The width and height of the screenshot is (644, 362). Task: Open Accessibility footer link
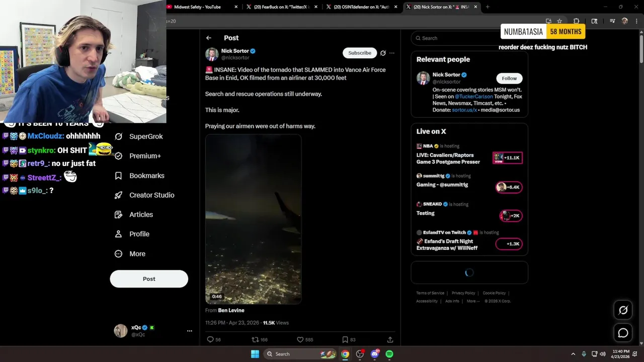427,301
